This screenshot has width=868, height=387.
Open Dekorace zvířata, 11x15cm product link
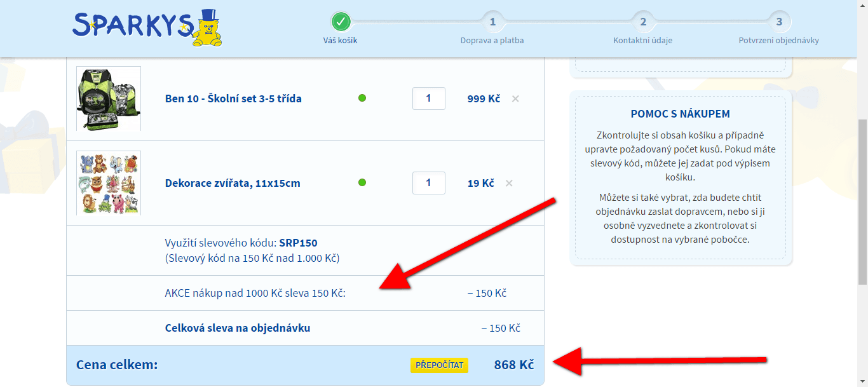click(x=233, y=184)
